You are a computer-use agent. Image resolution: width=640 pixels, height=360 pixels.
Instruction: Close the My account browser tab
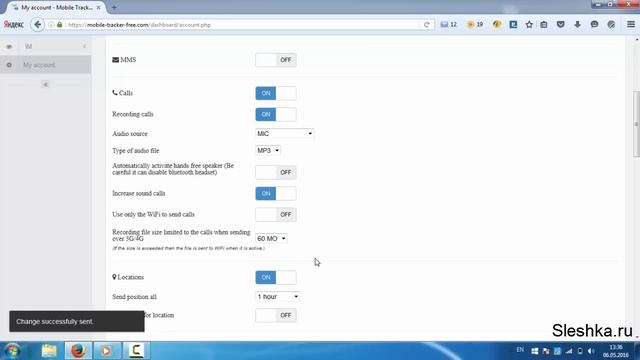(98, 7)
